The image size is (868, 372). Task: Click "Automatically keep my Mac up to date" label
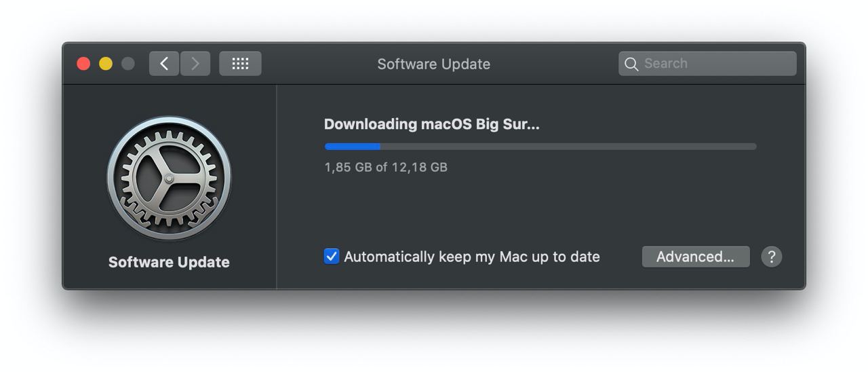point(472,257)
